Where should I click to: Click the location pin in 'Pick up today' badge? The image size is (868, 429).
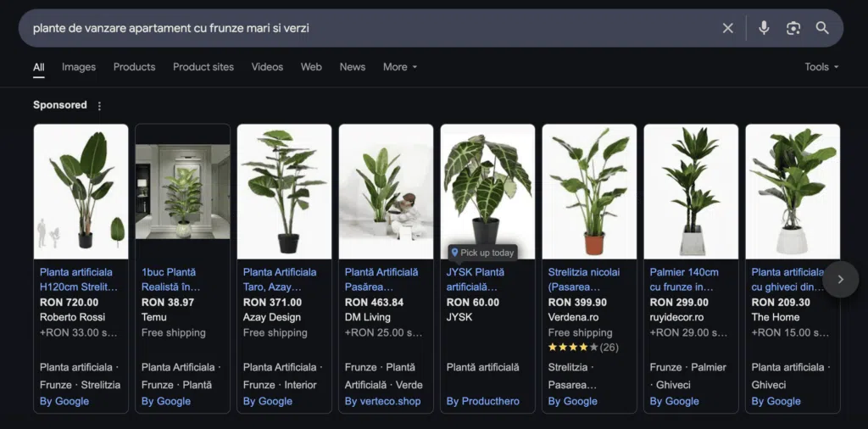(455, 253)
